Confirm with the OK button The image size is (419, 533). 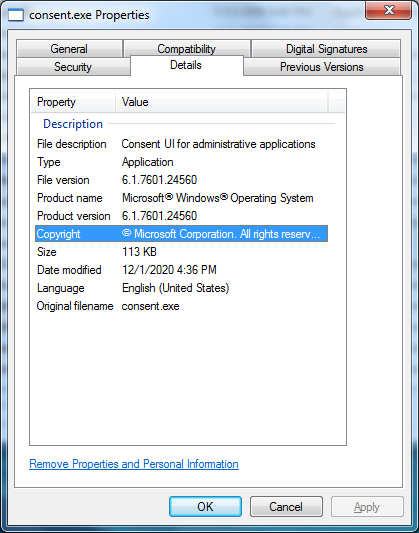(x=206, y=506)
